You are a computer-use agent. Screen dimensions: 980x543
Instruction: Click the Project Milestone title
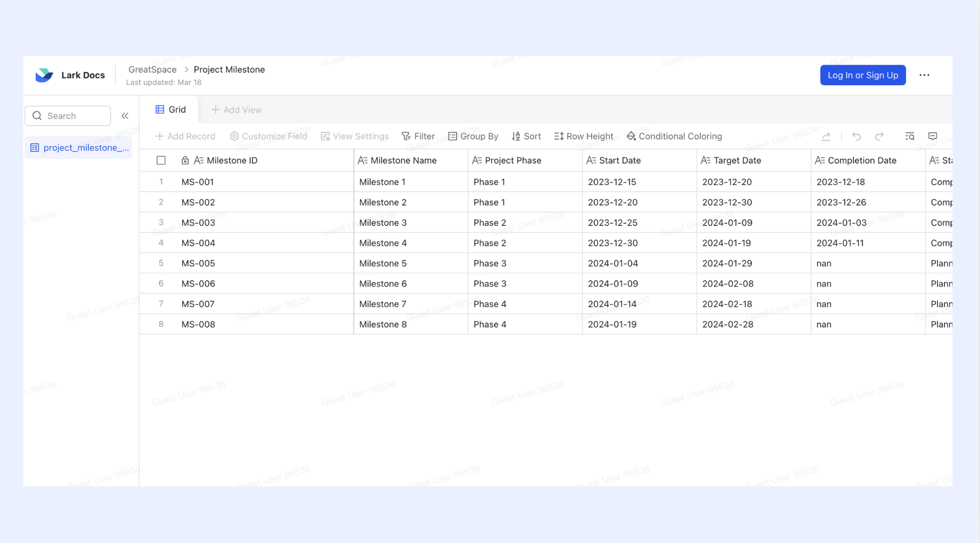point(229,70)
